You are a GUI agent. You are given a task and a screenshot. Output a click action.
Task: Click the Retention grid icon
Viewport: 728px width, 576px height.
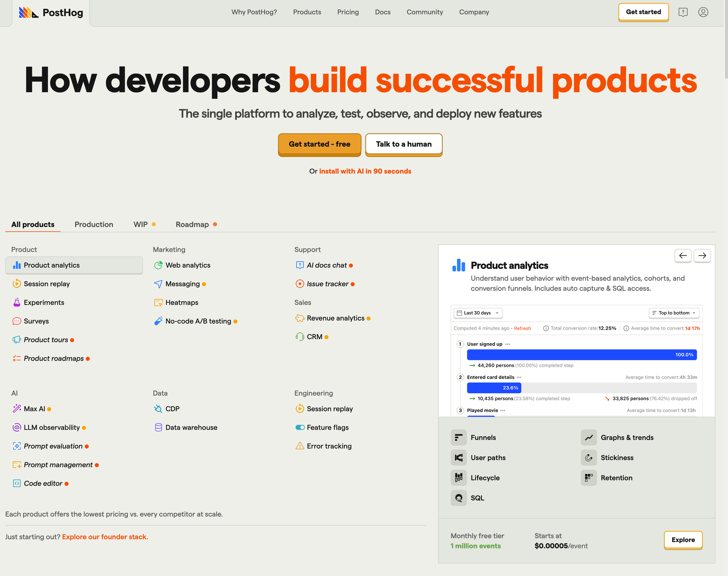click(589, 478)
